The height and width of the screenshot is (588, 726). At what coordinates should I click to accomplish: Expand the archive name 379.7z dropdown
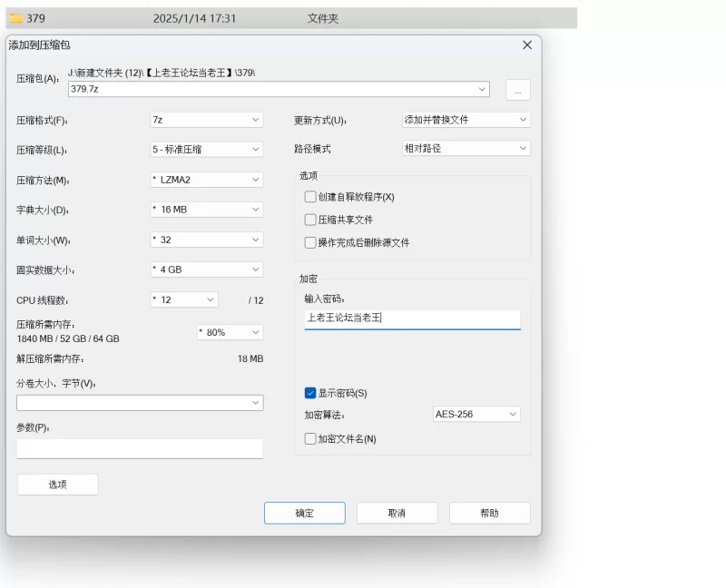pyautogui.click(x=482, y=89)
